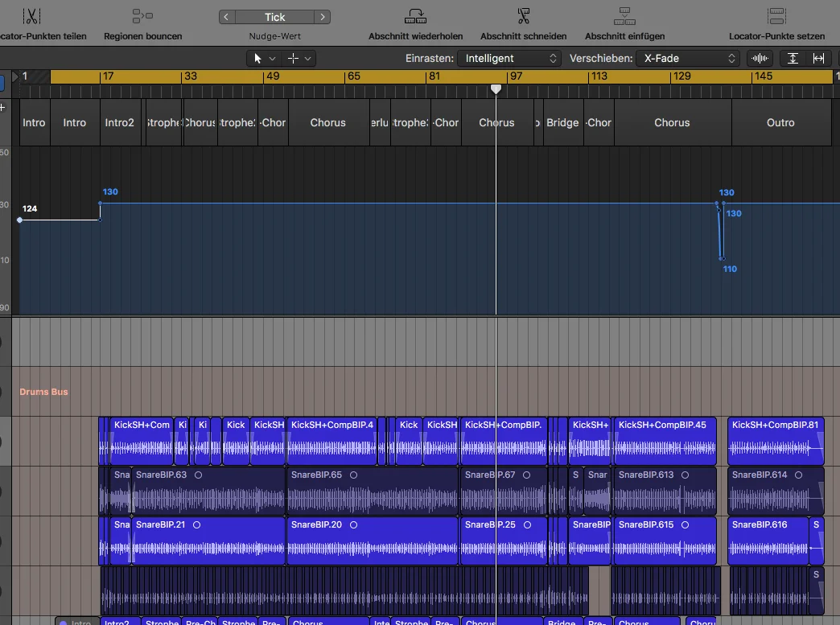
Task: Select the KickSH+CompBIP.4 region
Action: point(332,442)
